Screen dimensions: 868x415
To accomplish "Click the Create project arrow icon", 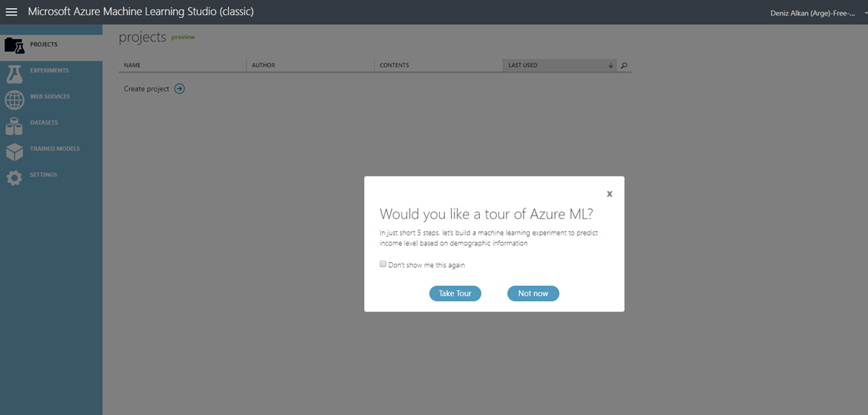I will (x=179, y=89).
